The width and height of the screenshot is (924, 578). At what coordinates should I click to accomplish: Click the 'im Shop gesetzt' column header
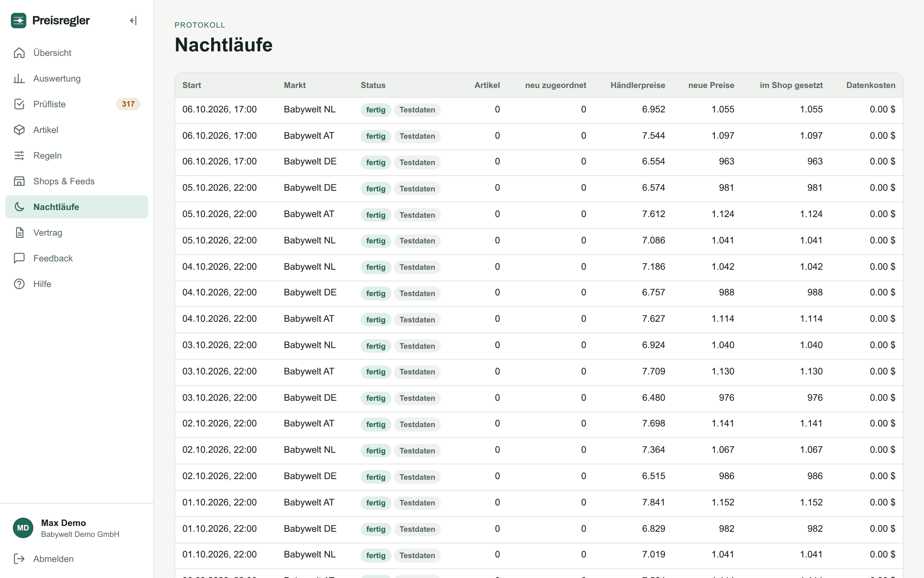point(791,85)
